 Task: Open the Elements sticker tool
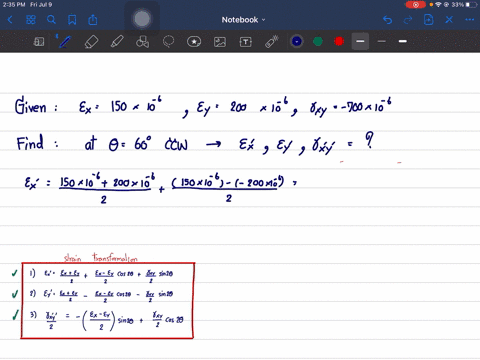194,42
